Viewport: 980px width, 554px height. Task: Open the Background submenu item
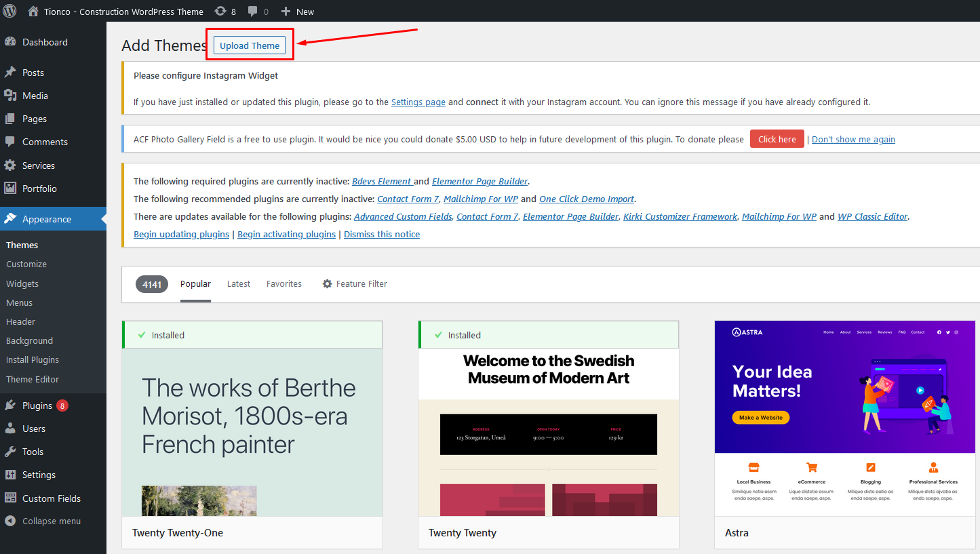(30, 340)
